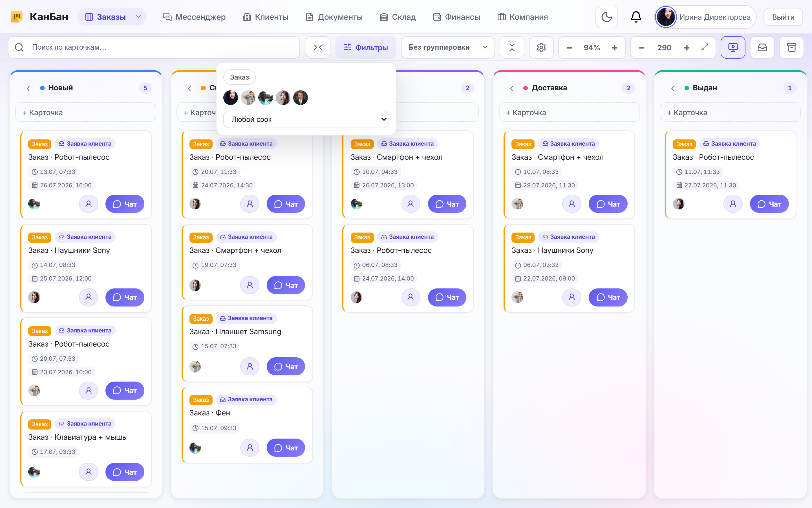Filter by suited man avatar
The height and width of the screenshot is (508, 812).
[x=300, y=97]
